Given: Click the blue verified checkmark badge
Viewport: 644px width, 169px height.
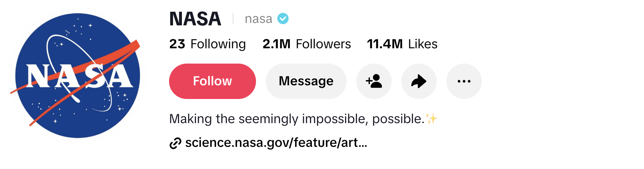Looking at the screenshot, I should pos(283,19).
